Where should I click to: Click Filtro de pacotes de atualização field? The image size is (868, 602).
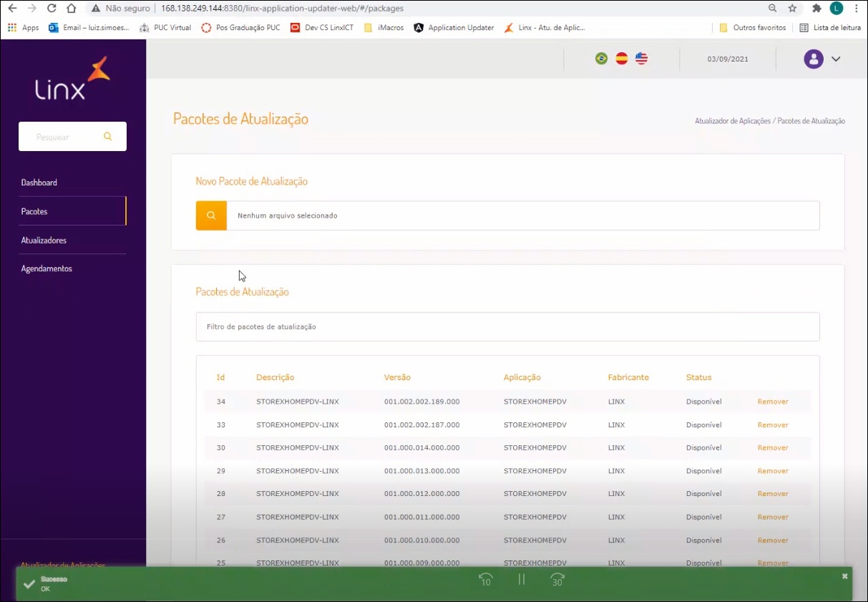508,326
